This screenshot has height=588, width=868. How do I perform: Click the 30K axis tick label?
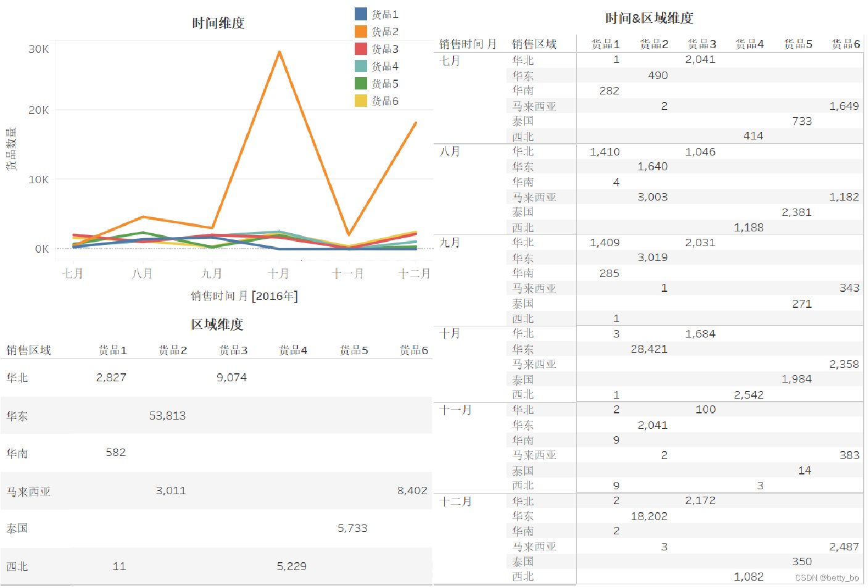coord(39,49)
